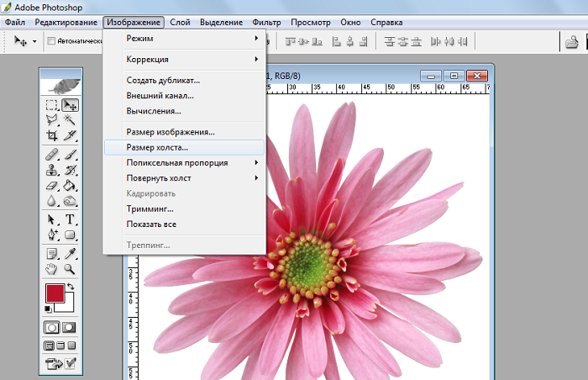Select the Blur tool

click(x=52, y=201)
